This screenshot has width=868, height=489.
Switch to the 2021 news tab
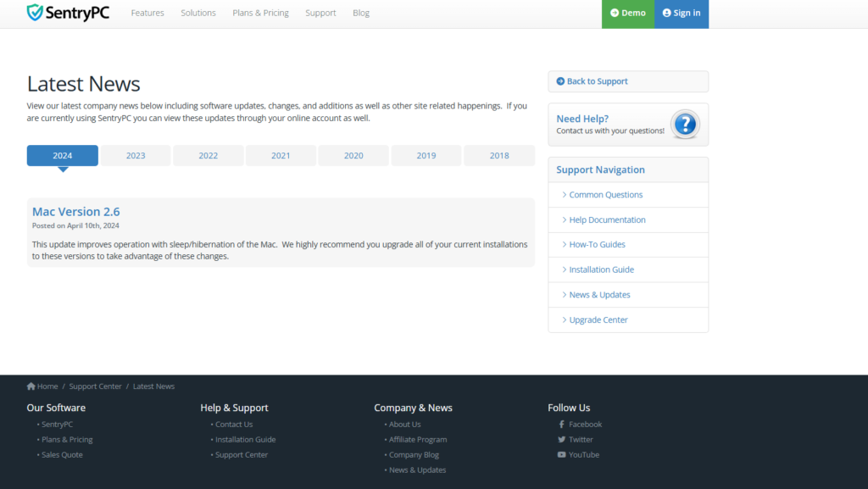tap(281, 155)
